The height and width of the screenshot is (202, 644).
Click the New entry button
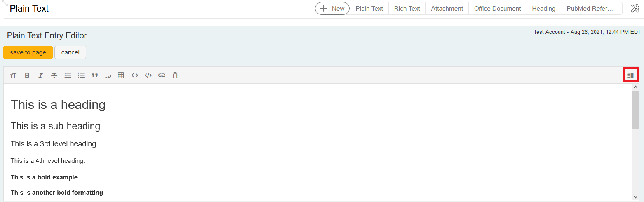pos(332,8)
